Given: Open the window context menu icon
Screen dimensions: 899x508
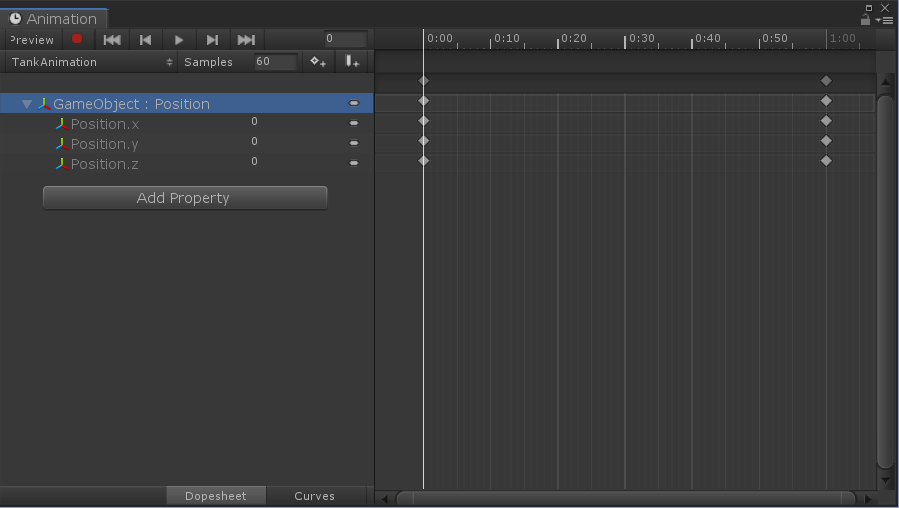Looking at the screenshot, I should (886, 20).
